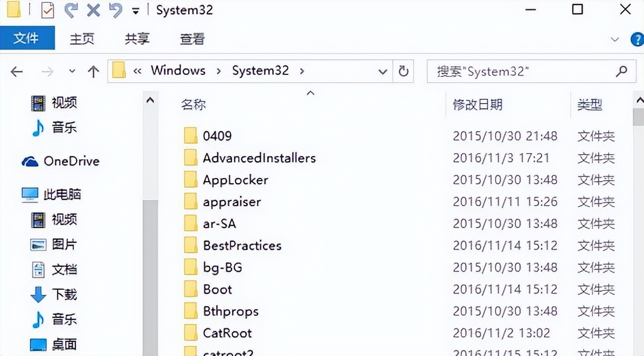Click the Undo icon in quick access toolbar
Screen dimensions: 644x356
tap(115, 10)
